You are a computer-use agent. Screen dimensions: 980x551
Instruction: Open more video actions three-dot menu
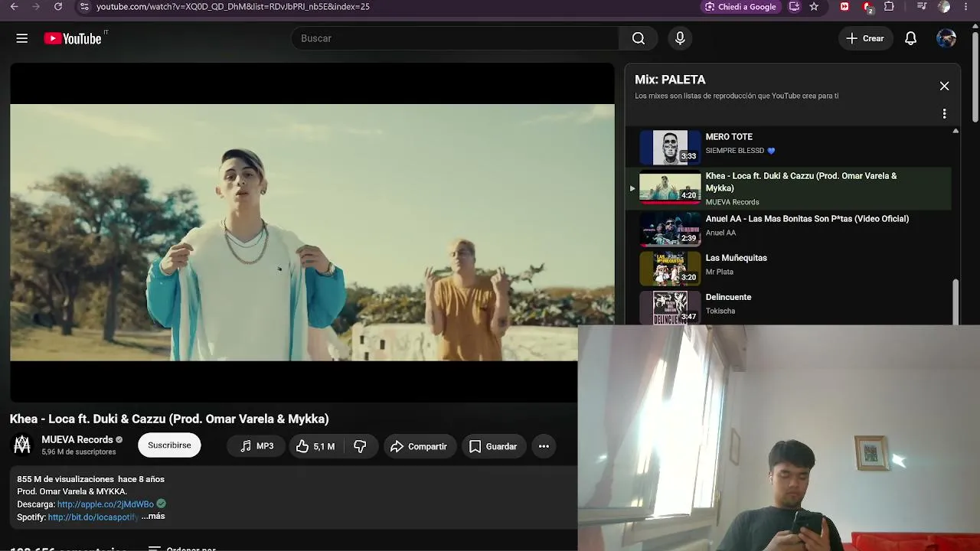tap(544, 446)
